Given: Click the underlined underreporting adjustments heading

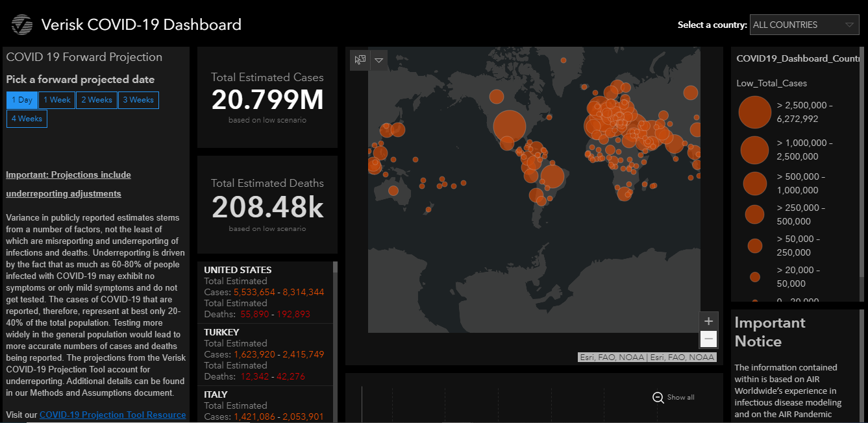Looking at the screenshot, I should (64, 193).
